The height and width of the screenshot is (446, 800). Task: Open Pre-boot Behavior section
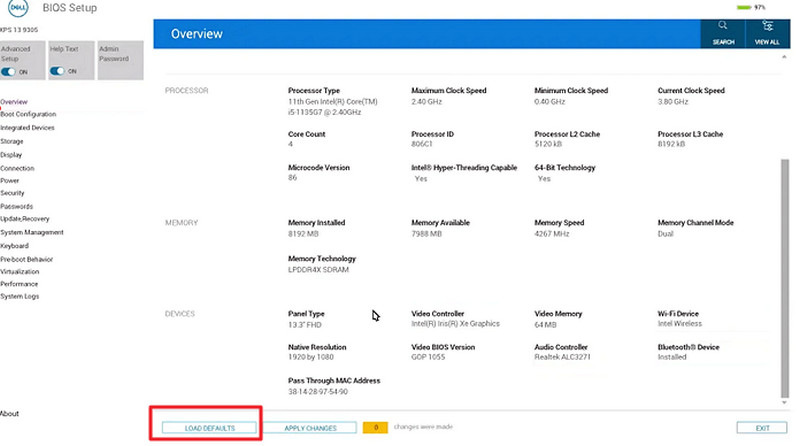point(27,259)
